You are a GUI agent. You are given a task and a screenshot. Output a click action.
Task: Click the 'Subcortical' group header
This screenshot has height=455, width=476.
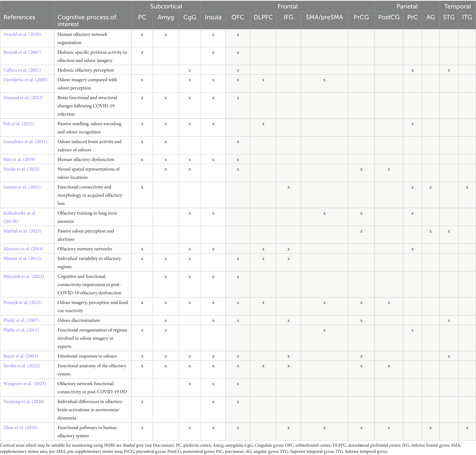click(166, 6)
